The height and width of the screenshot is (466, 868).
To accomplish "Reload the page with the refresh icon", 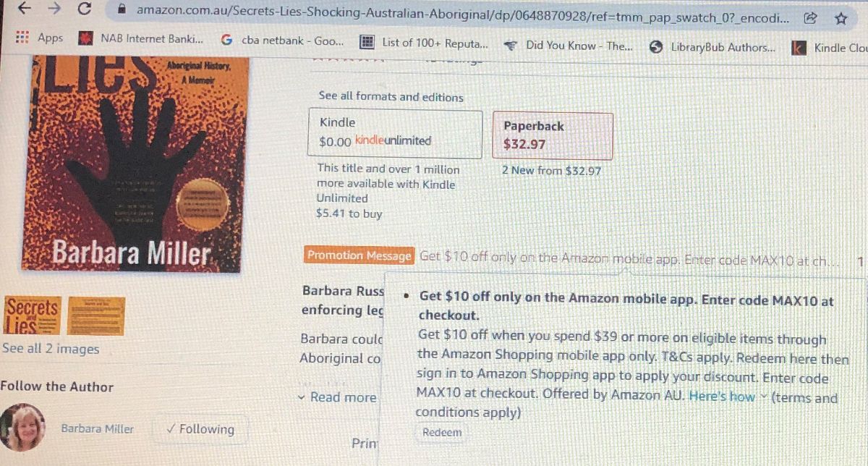I will [85, 9].
